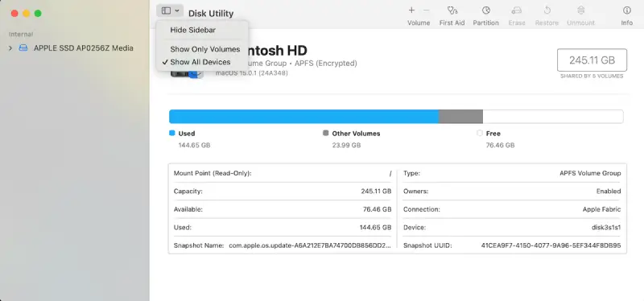Click the SHARED BY 5 VOLUMES caption

pos(592,76)
